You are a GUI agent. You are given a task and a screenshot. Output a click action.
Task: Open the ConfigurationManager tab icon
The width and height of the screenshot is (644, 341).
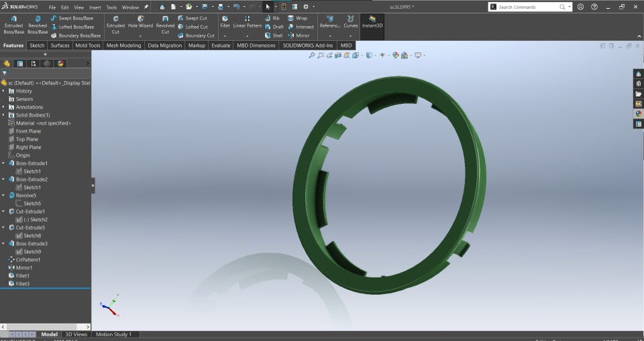tap(33, 64)
